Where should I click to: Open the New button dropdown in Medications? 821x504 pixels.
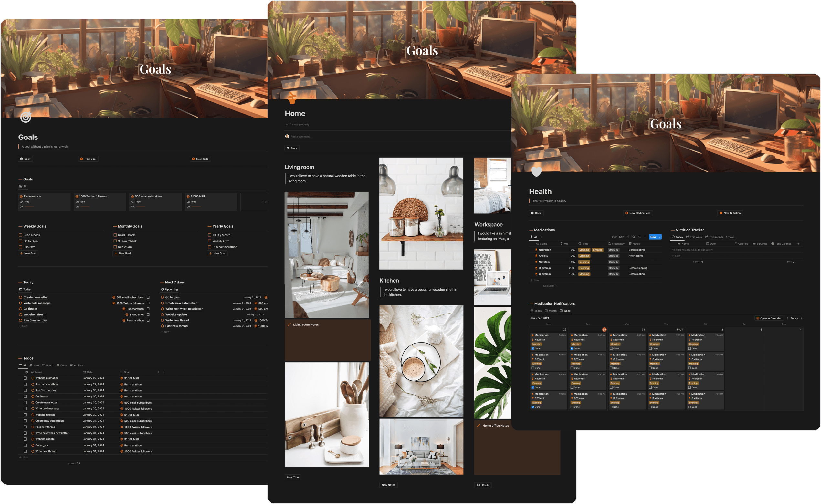pyautogui.click(x=659, y=237)
